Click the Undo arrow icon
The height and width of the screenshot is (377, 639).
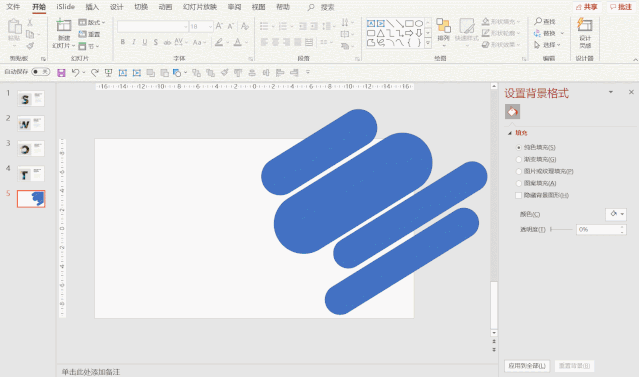coord(75,73)
